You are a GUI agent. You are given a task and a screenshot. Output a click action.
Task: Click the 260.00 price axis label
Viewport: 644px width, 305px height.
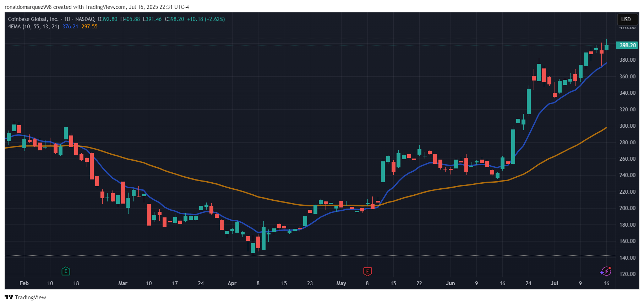[627, 159]
